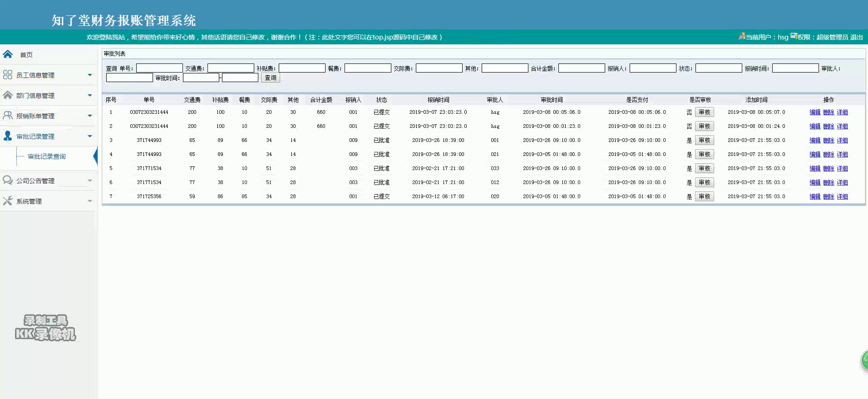Viewport: 868px width, 399px height.
Task: Focus the 审批时间 start date field
Action: coord(201,78)
